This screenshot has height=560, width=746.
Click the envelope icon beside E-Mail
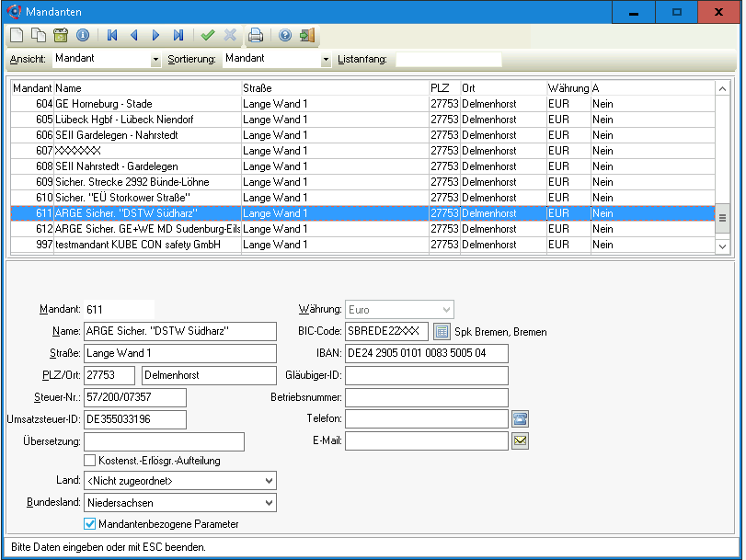coord(521,440)
